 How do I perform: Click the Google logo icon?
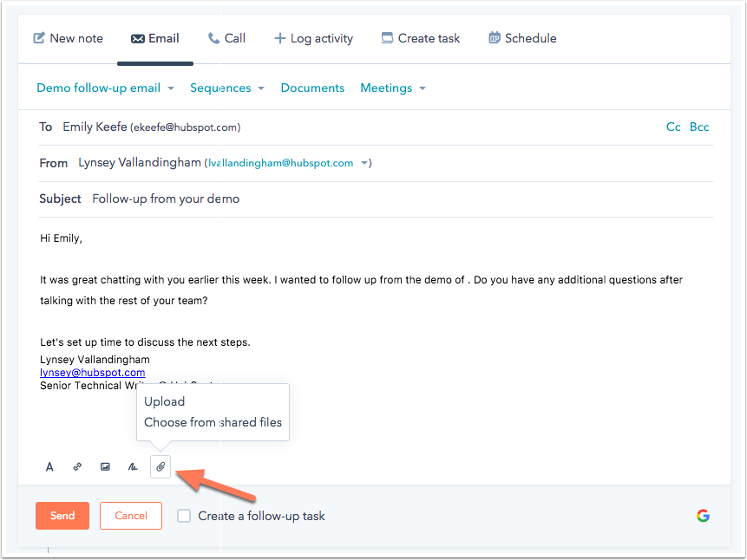[703, 516]
